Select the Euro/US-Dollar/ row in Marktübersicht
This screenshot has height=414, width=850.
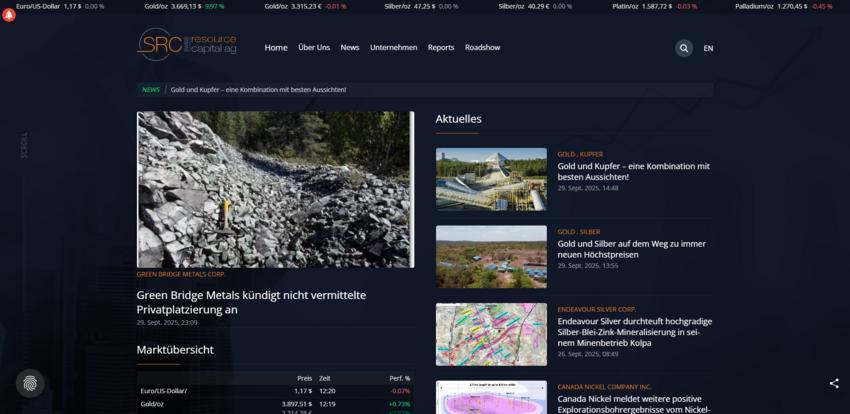275,391
